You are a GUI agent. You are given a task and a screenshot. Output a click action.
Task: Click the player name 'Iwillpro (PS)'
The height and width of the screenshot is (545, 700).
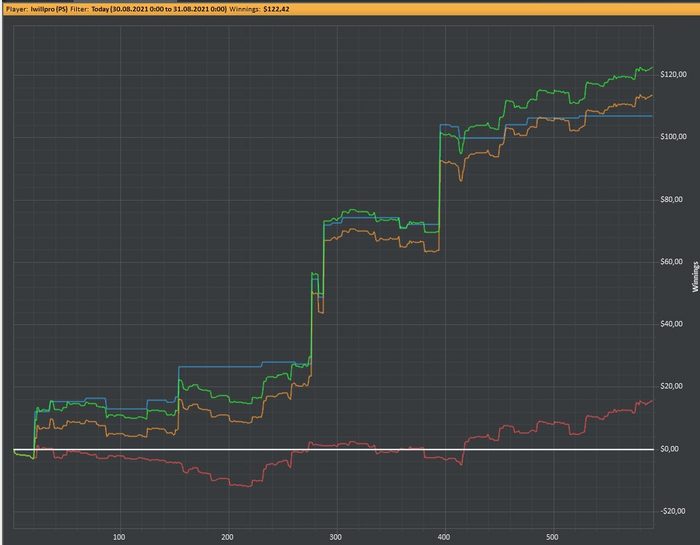(49, 9)
